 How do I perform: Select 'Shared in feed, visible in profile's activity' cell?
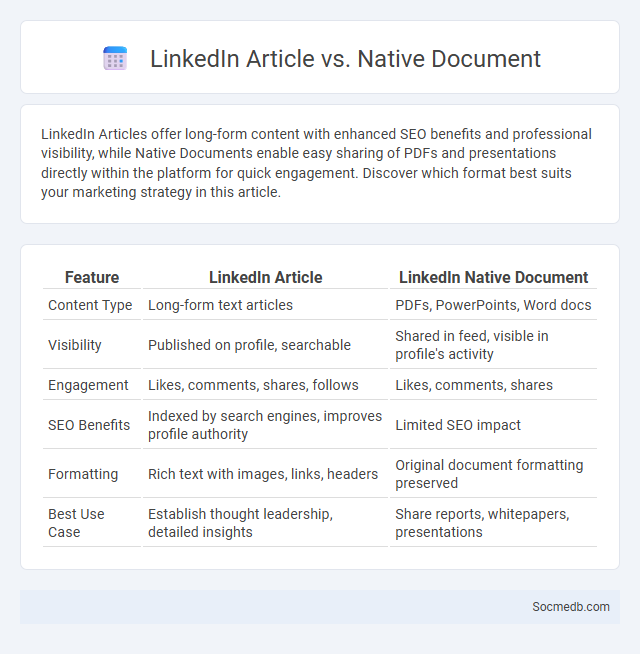(493, 345)
